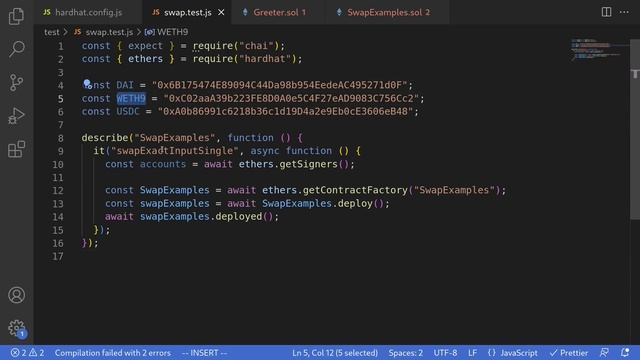Viewport: 640px width, 360px height.
Task: Open the Extensions view
Action: [x=16, y=149]
